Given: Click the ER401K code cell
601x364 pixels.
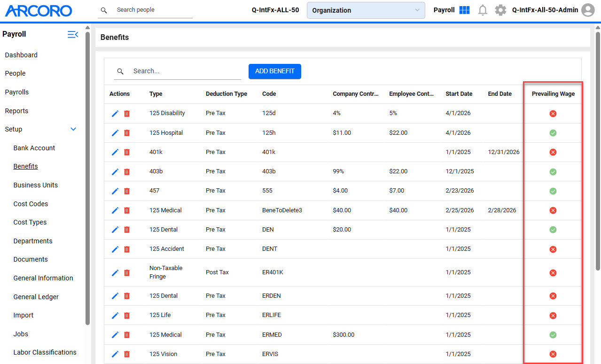Looking at the screenshot, I should pyautogui.click(x=273, y=272).
